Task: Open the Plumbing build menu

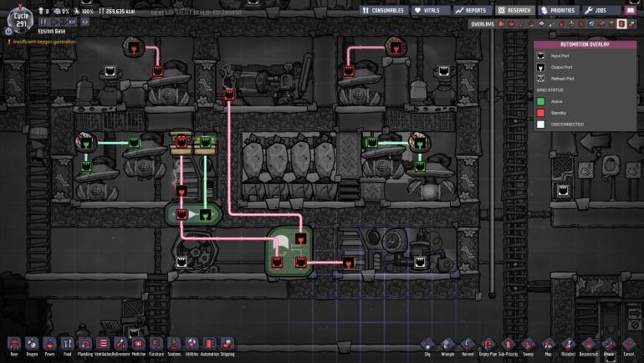Action: pyautogui.click(x=84, y=344)
